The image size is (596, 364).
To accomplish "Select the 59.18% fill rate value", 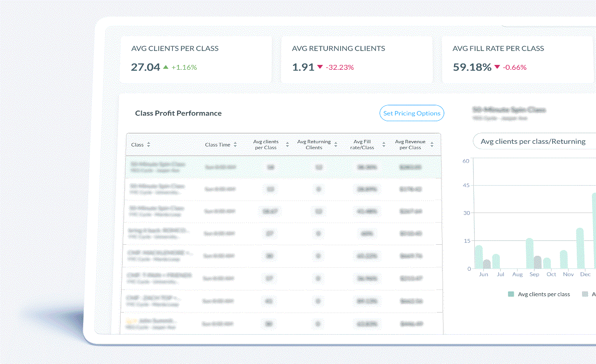I will pos(472,67).
